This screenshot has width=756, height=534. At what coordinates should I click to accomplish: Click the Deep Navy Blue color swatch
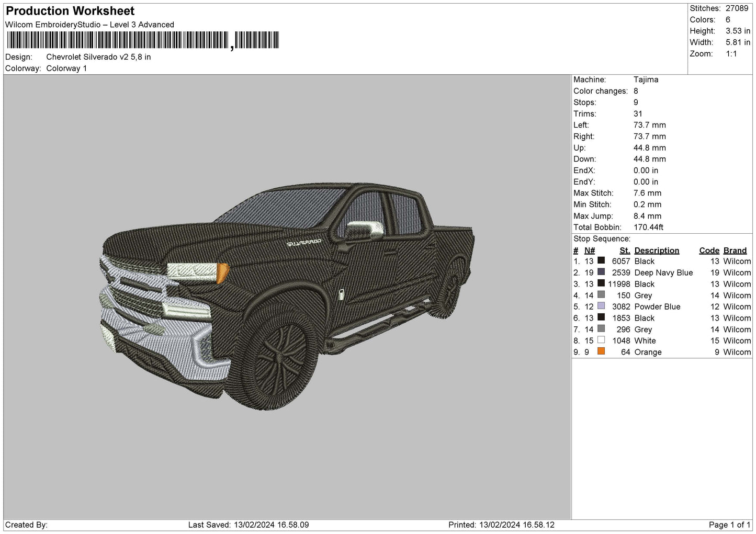click(x=601, y=272)
